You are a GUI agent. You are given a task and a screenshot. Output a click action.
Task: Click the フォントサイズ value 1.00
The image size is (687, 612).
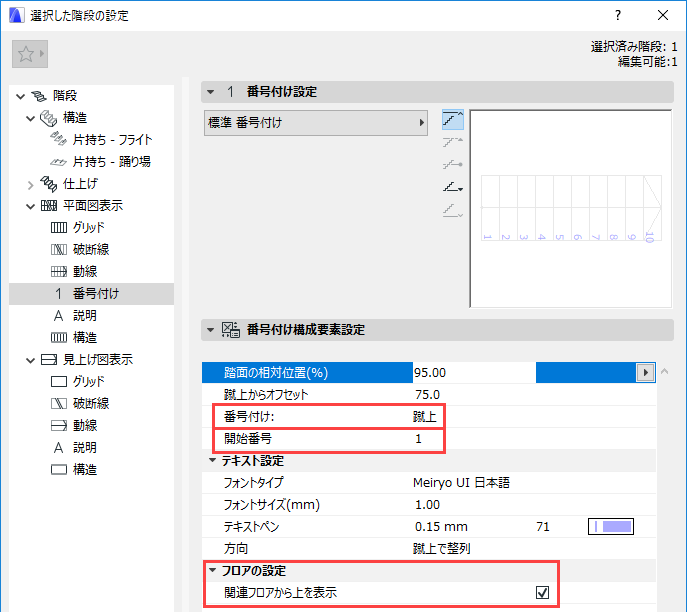click(x=427, y=505)
